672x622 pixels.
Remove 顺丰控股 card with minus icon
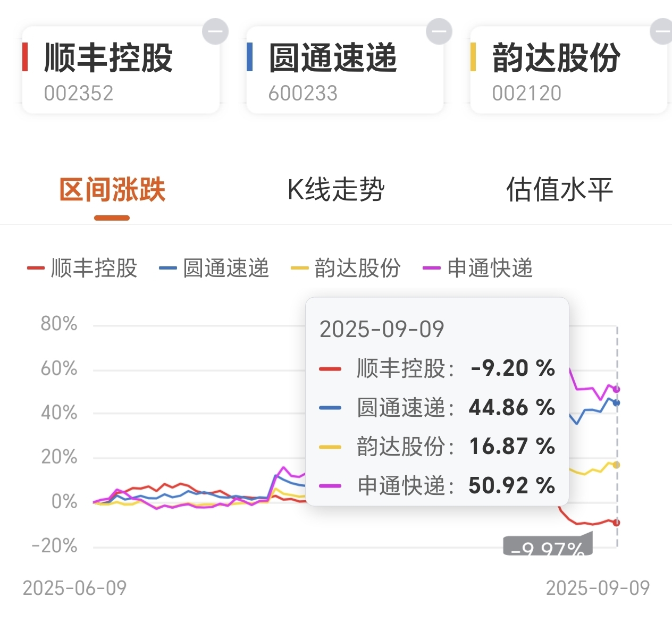pyautogui.click(x=215, y=31)
